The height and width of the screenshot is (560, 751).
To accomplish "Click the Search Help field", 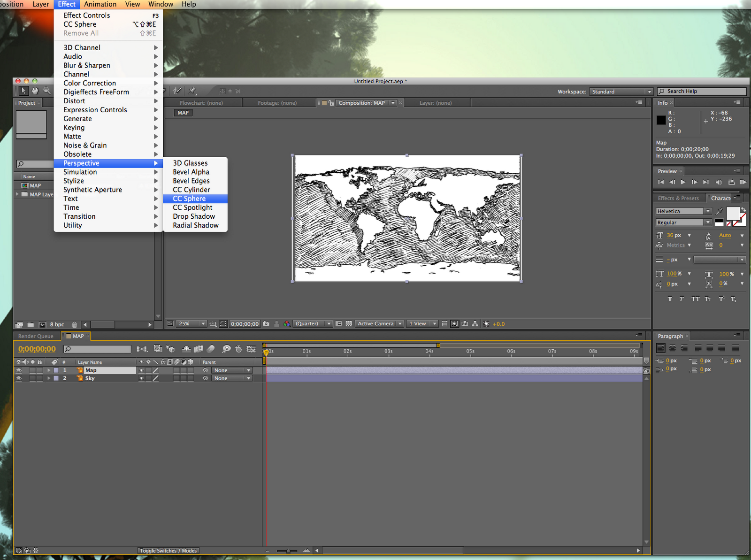I will (x=702, y=92).
